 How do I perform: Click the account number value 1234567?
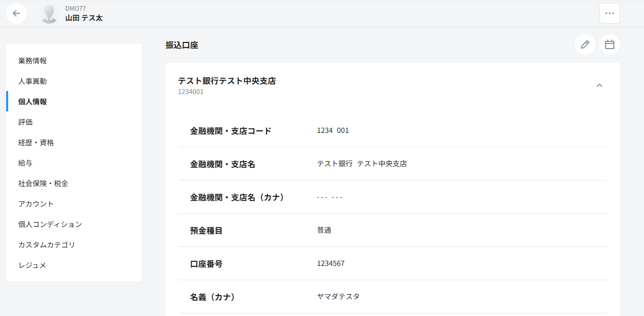[331, 263]
